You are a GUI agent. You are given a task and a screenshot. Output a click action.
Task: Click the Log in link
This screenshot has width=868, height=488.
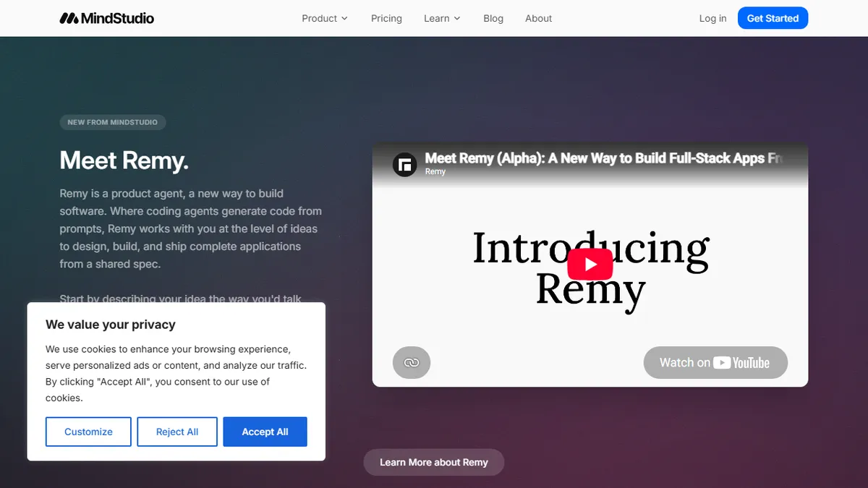[712, 18]
